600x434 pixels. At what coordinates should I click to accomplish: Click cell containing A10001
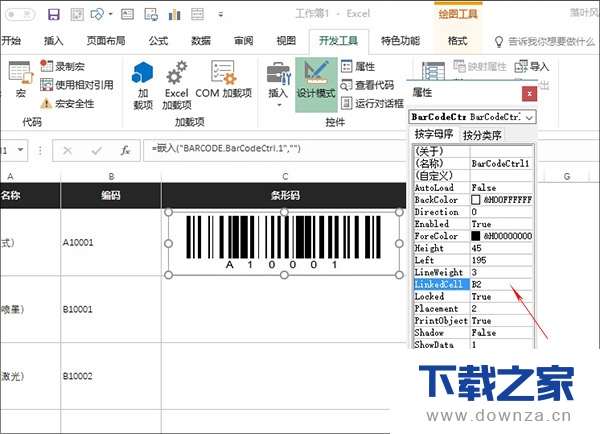(x=111, y=242)
